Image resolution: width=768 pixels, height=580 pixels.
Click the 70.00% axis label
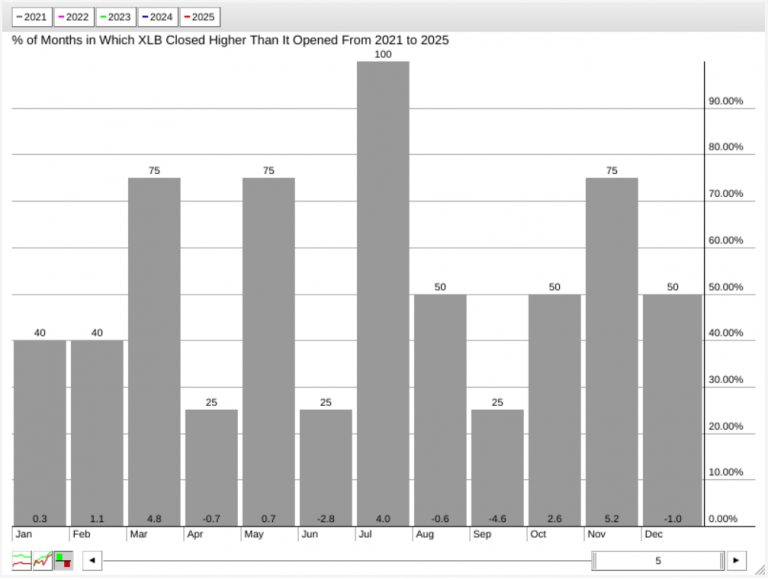(725, 193)
